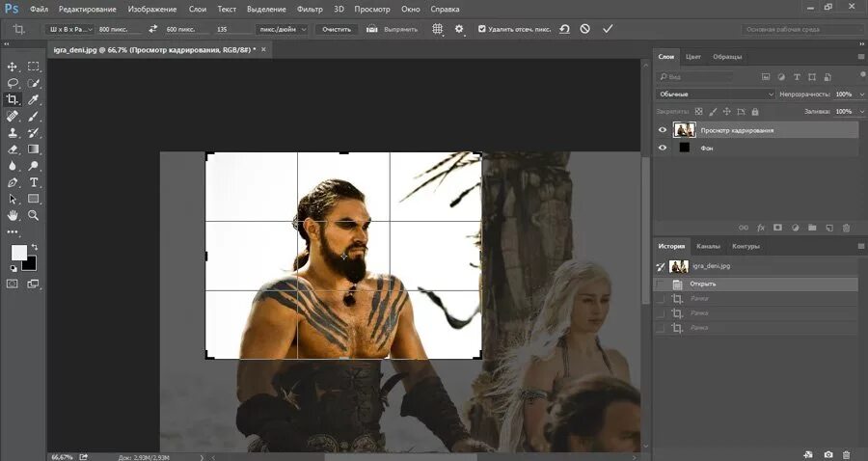Viewport: 868px width, 461px height.
Task: Select the Rectangular Marquee tool
Action: click(x=34, y=67)
